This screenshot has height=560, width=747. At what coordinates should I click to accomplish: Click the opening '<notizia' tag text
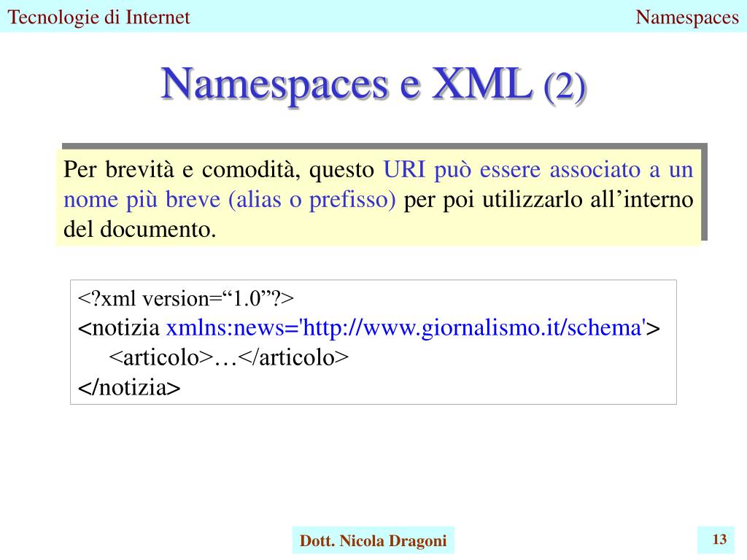pyautogui.click(x=119, y=328)
